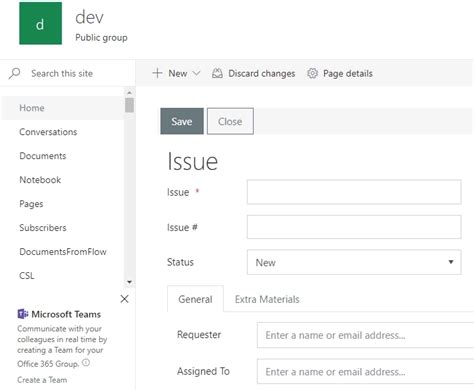The height and width of the screenshot is (390, 474).
Task: Click the Create a Team link
Action: tap(42, 380)
